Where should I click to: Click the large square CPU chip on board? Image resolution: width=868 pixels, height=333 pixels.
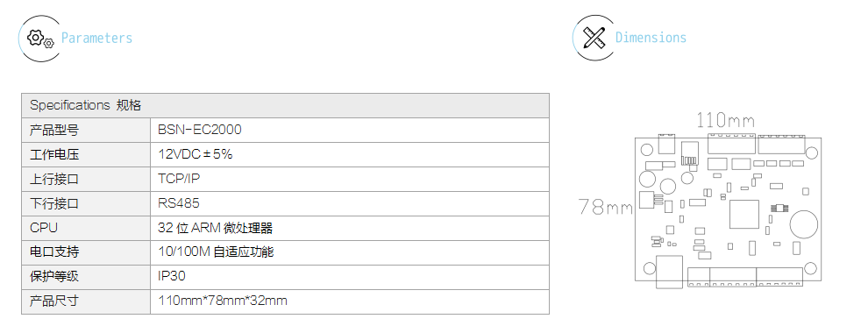[743, 214]
